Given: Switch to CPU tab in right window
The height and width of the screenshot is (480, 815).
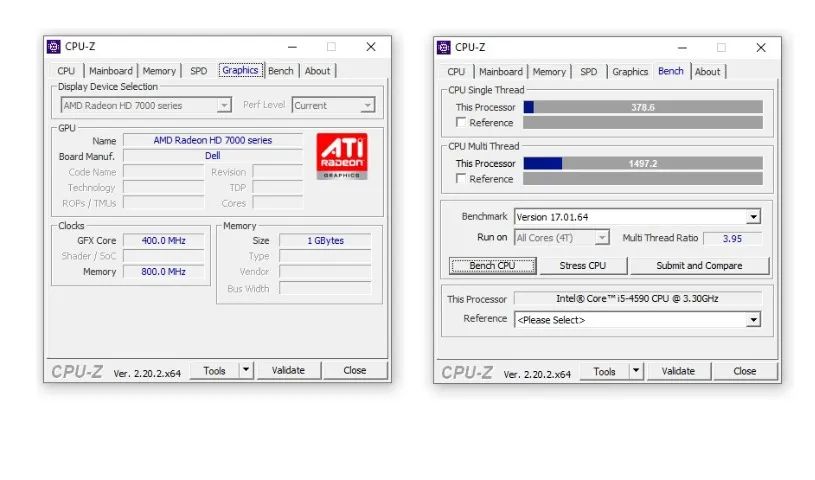Looking at the screenshot, I should point(456,72).
